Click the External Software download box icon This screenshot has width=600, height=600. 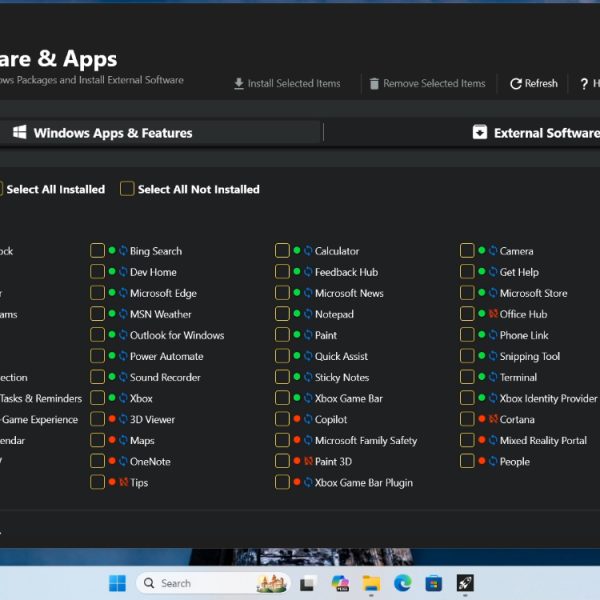480,132
